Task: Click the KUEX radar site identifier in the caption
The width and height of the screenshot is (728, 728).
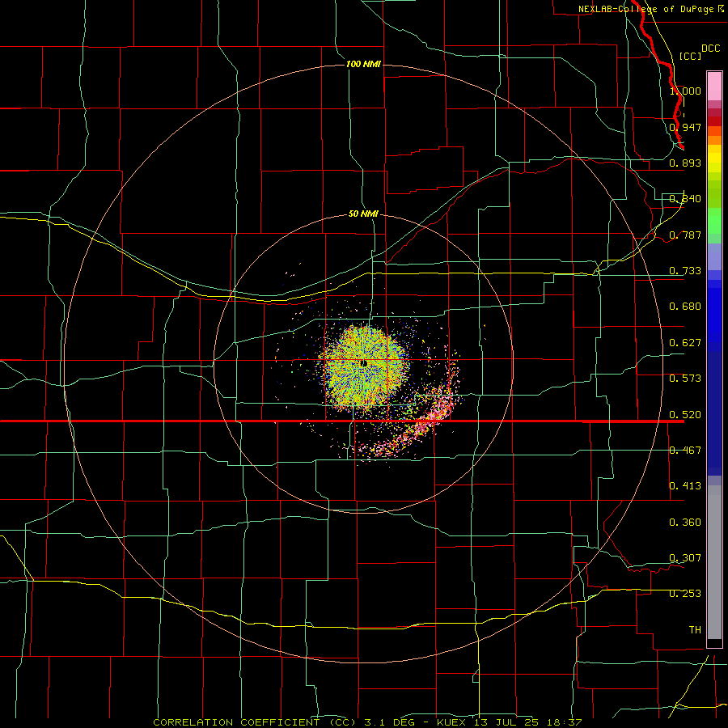Action: point(451,722)
